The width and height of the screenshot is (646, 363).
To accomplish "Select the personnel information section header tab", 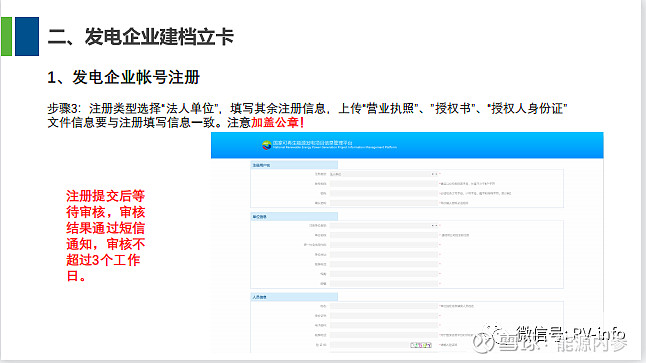I will pyautogui.click(x=294, y=297).
